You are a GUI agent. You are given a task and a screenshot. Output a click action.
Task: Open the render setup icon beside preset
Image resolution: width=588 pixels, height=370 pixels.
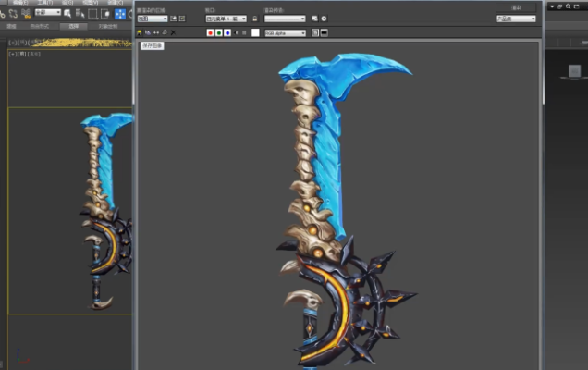pyautogui.click(x=314, y=18)
